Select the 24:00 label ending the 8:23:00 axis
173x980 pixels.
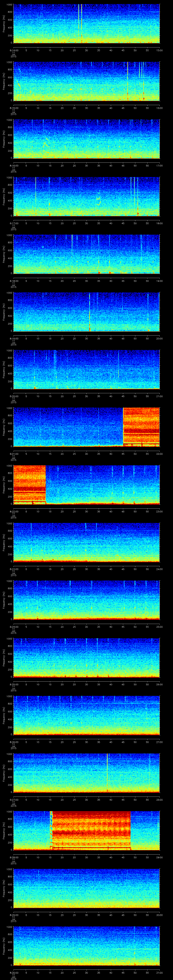159,569
